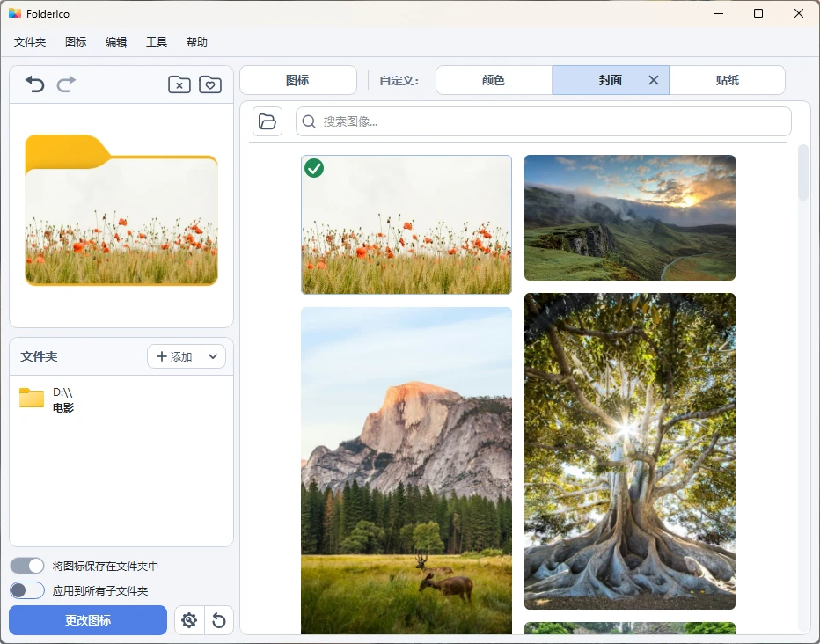Open the 工具 menu
This screenshot has width=820, height=644.
(x=157, y=42)
